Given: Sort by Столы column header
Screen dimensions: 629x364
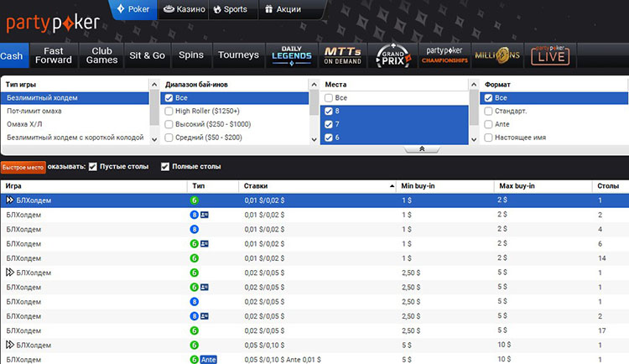Looking at the screenshot, I should [x=611, y=186].
